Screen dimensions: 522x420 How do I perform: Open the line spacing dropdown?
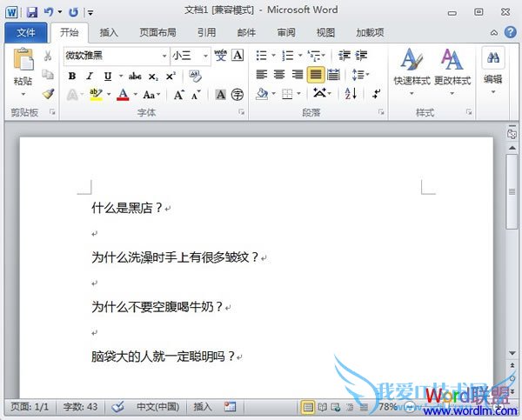pos(360,75)
